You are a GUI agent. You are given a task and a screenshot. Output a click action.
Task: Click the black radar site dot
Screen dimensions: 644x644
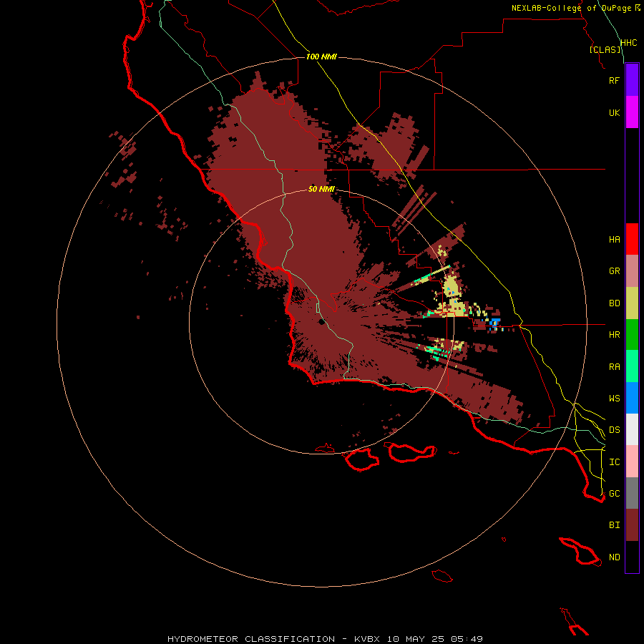321,323
